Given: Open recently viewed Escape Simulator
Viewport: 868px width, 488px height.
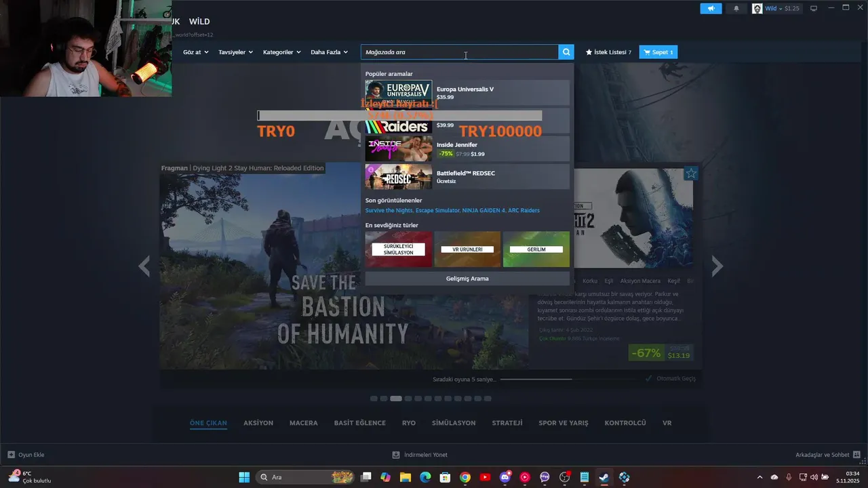Looking at the screenshot, I should pyautogui.click(x=437, y=211).
